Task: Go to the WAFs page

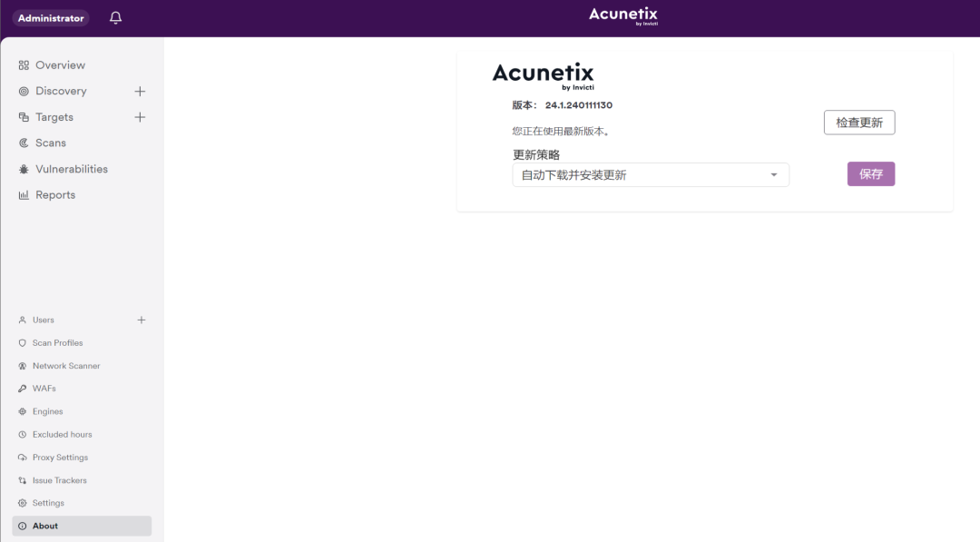Action: 44,389
